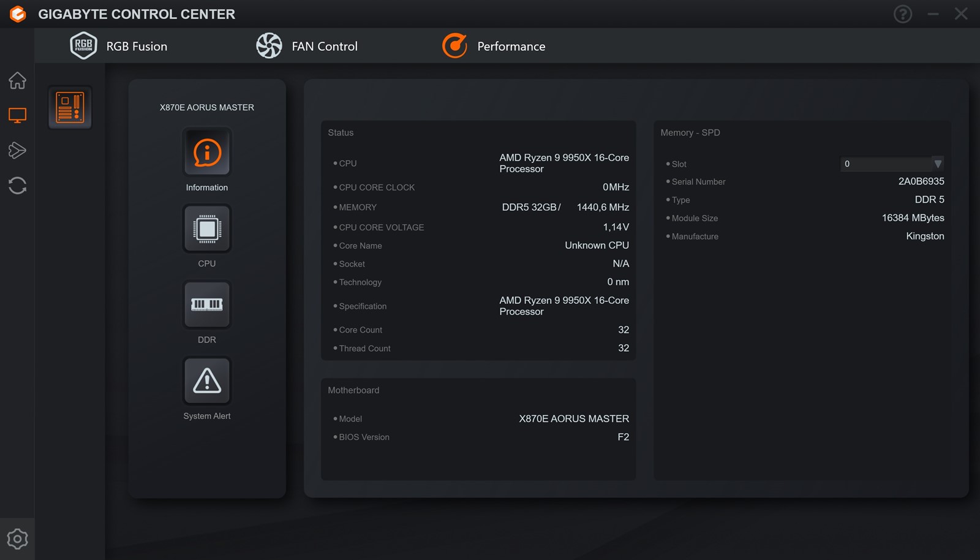
Task: Switch to the FAN Control tab
Action: [306, 46]
